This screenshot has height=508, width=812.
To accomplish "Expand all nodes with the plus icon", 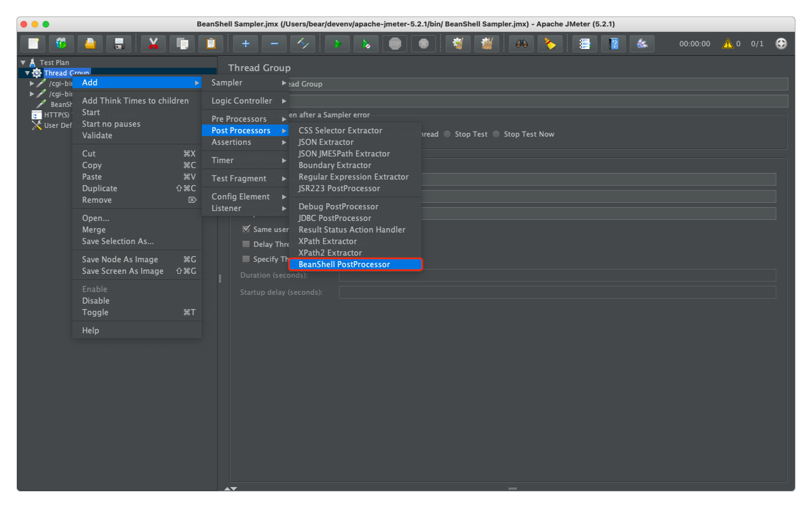I will pos(246,44).
